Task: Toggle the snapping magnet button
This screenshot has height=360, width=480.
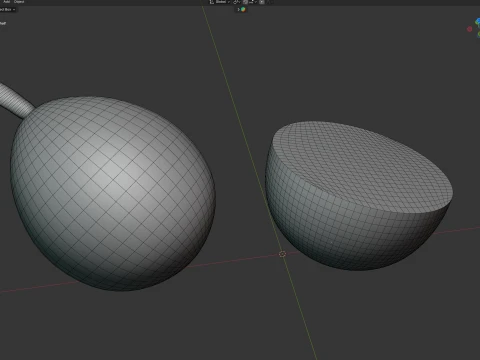Action: tap(245, 2)
